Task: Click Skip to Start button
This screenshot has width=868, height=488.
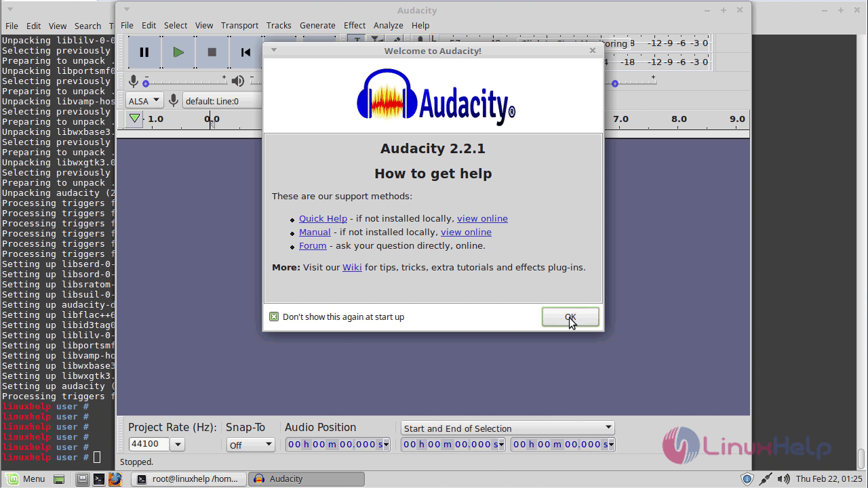Action: [x=245, y=52]
